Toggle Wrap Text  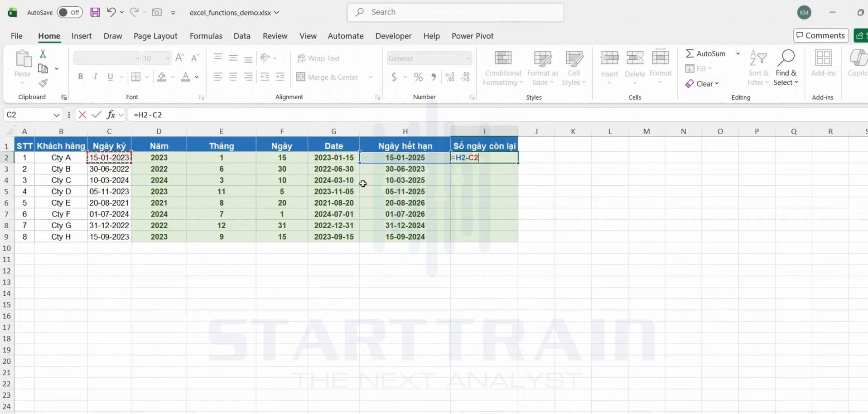[318, 58]
